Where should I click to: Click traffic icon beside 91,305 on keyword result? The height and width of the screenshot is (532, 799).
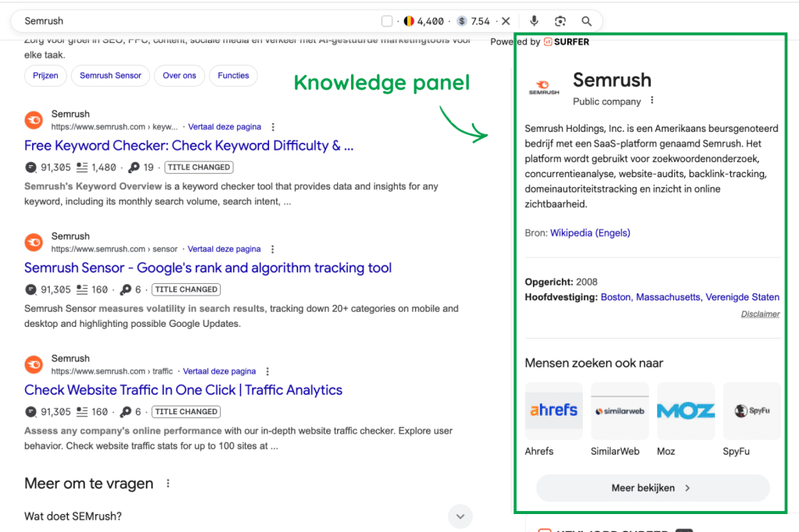click(30, 167)
